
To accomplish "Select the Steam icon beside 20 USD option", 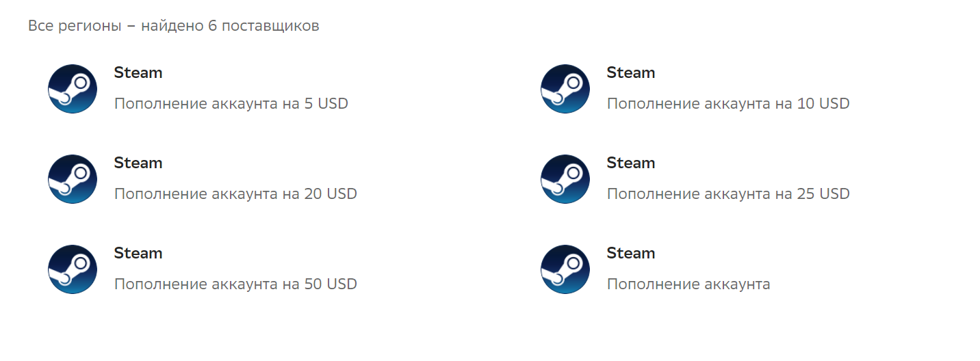I will [73, 179].
